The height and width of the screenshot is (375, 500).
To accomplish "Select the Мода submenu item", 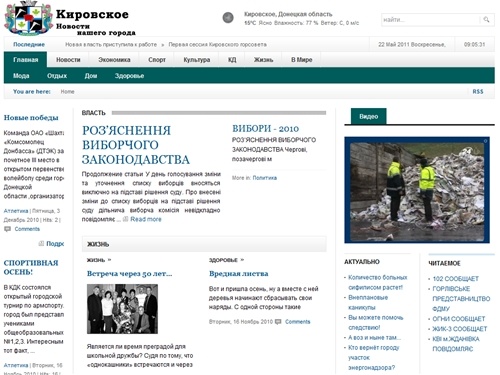I will click(21, 76).
